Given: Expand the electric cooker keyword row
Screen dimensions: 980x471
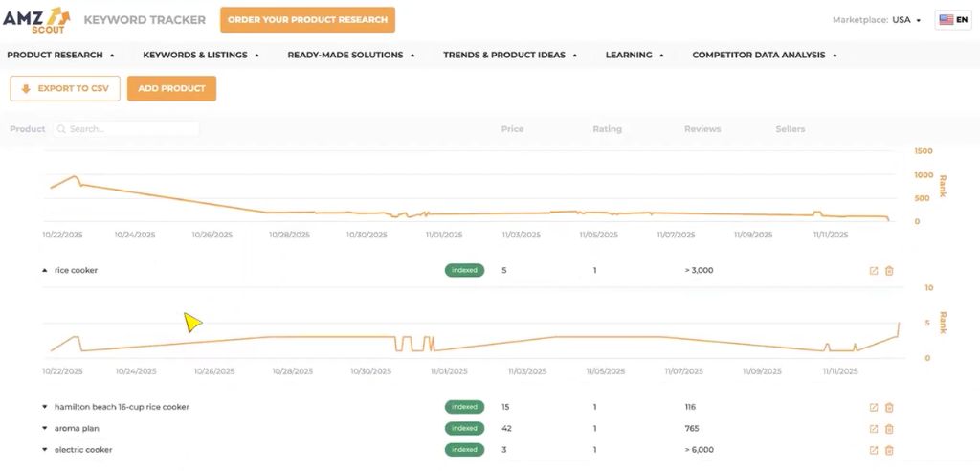Looking at the screenshot, I should pyautogui.click(x=44, y=450).
